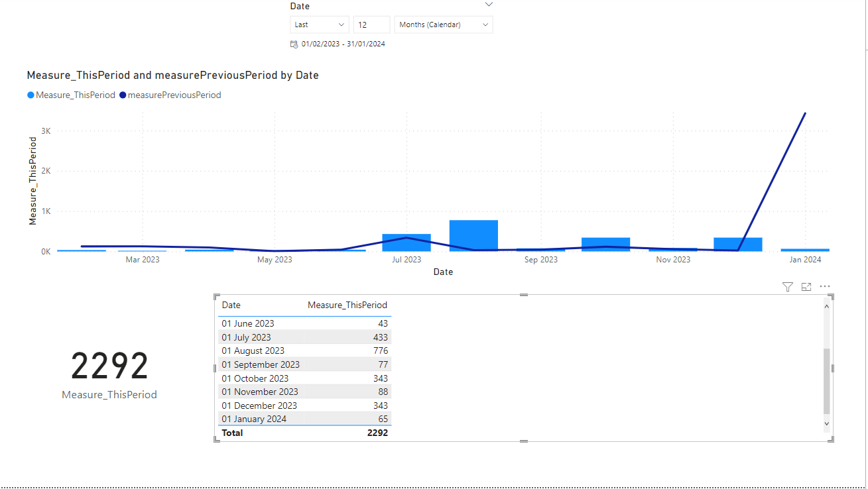This screenshot has height=489, width=868.
Task: Click the value 433 in the table
Action: 381,337
